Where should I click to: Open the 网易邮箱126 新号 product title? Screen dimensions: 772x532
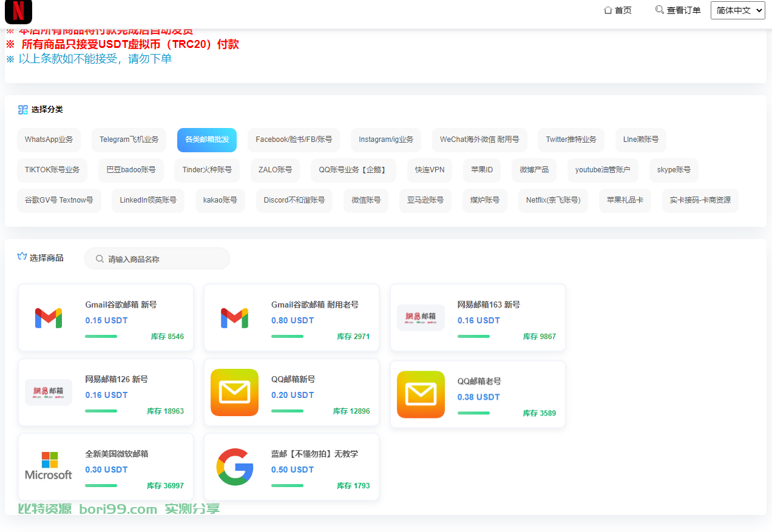117,379
